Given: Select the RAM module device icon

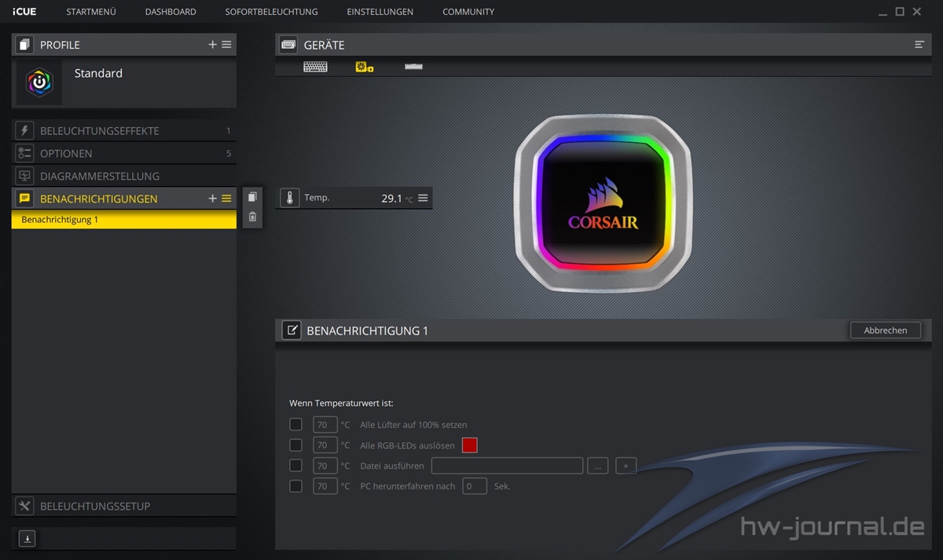Looking at the screenshot, I should (x=413, y=67).
